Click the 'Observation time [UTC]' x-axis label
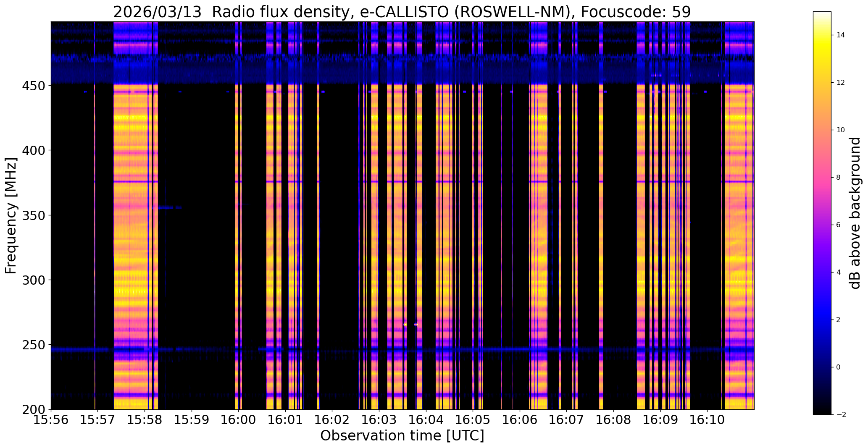The height and width of the screenshot is (448, 868). click(x=402, y=435)
